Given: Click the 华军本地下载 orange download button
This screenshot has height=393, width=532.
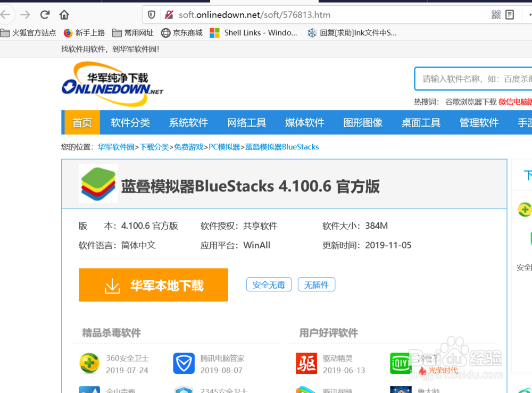Looking at the screenshot, I should (x=153, y=285).
